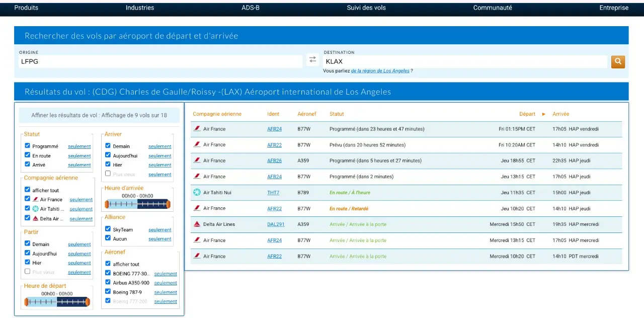The width and height of the screenshot is (644, 318).
Task: Adjust the Heure d'arrivée time slider
Action: tap(137, 204)
